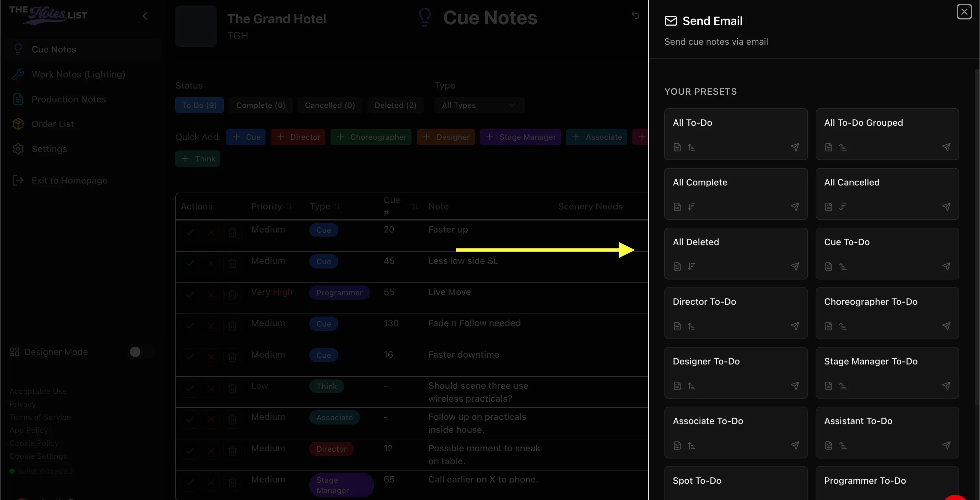Open the Terms of Service link
Screen dimensions: 980x500
pyautogui.click(x=40, y=417)
